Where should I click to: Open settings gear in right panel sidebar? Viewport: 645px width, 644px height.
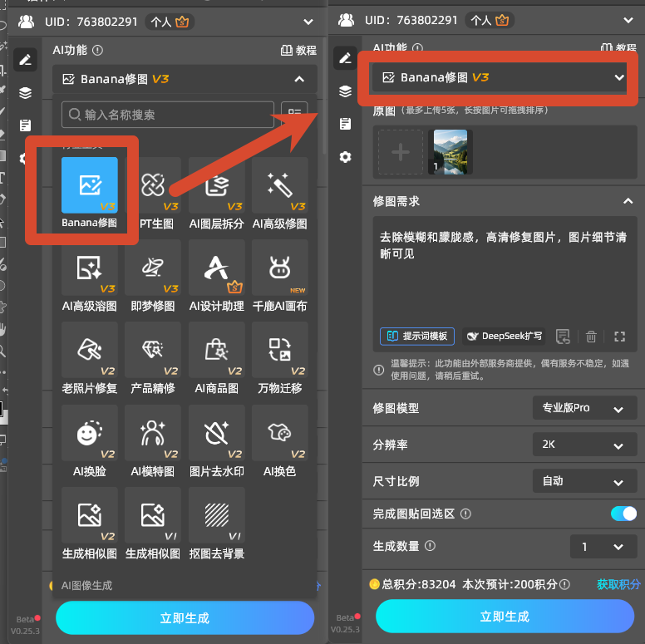pos(345,157)
